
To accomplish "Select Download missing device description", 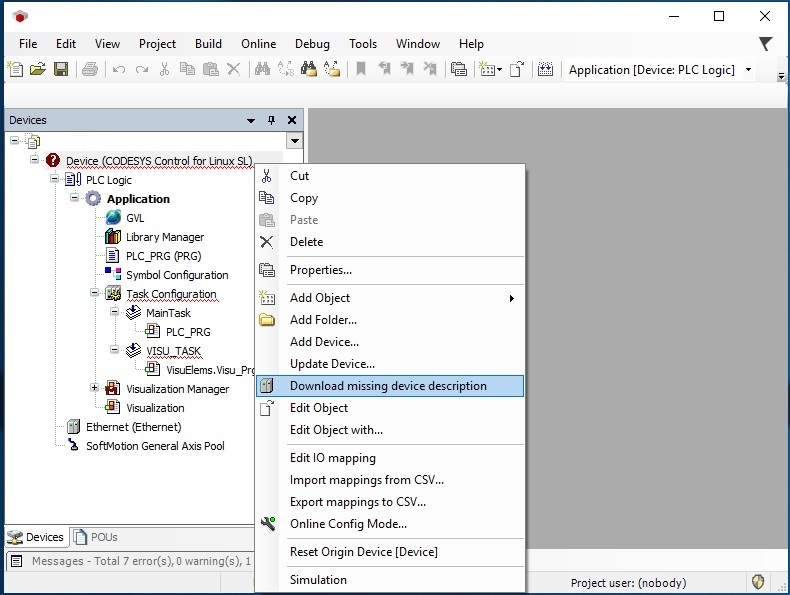I will (390, 386).
